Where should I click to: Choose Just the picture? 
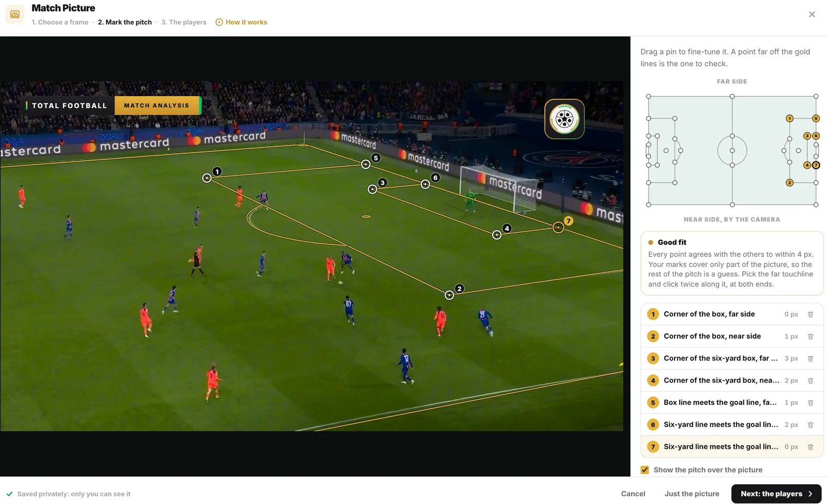[x=692, y=494]
